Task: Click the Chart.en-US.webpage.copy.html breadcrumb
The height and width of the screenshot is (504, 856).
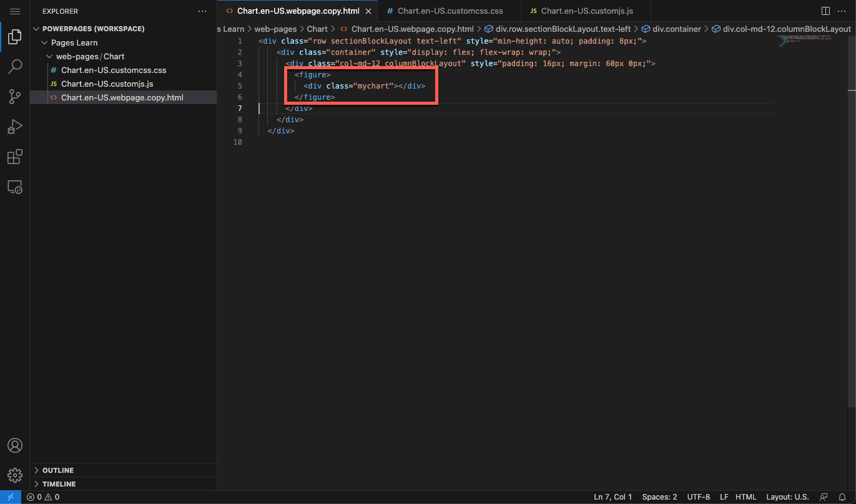Action: [x=406, y=29]
